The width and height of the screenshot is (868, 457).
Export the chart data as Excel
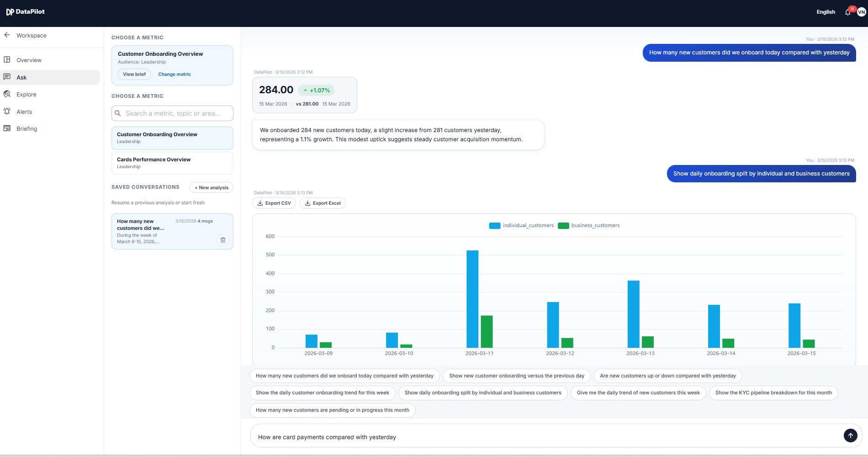point(323,203)
